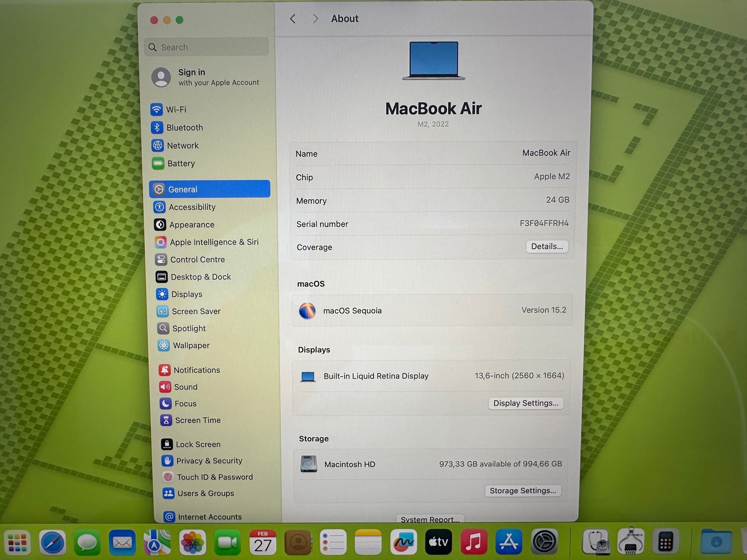747x560 pixels.
Task: Open Reminders app in the Dock
Action: coord(333,543)
